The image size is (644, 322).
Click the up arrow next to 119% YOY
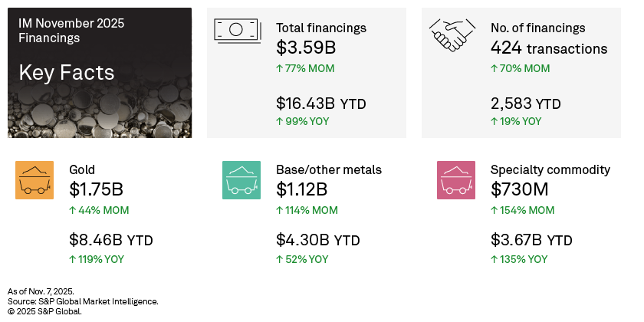click(x=73, y=260)
